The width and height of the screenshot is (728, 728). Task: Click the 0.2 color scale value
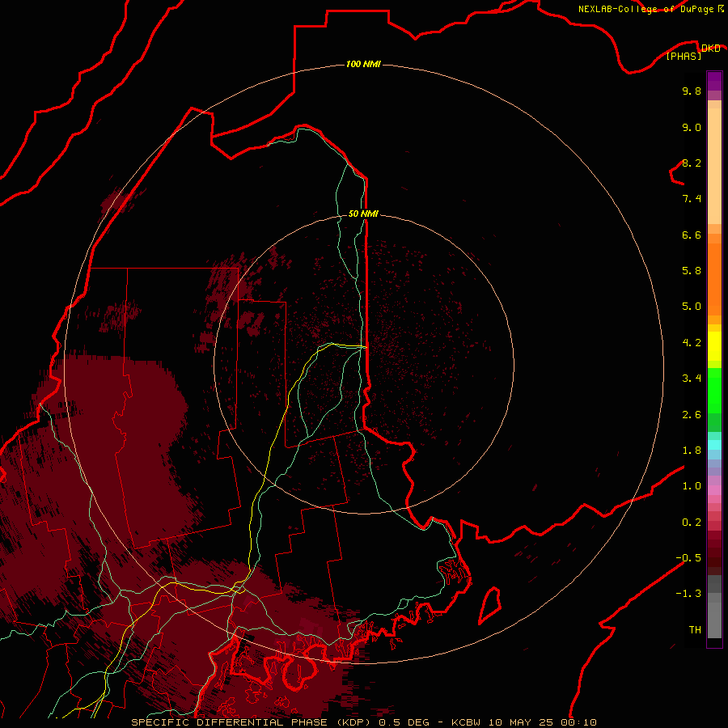click(x=692, y=523)
